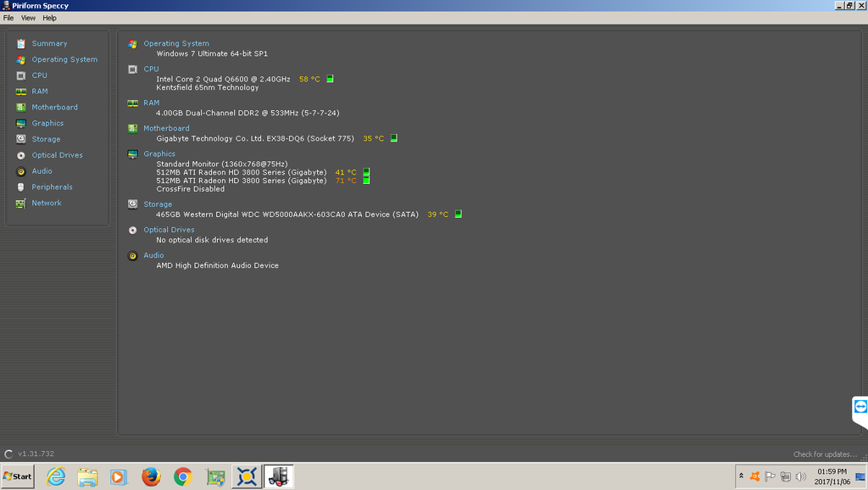The image size is (868, 490).
Task: Open the View menu
Action: 28,18
